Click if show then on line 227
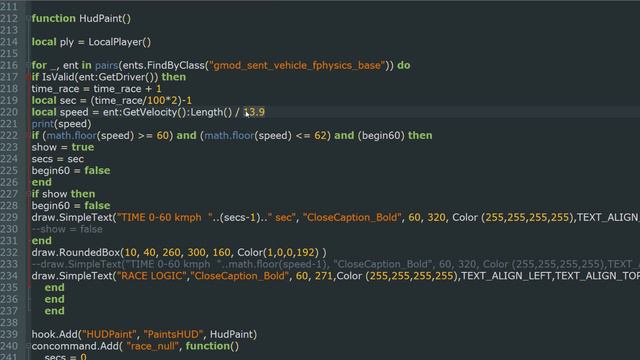640x360 pixels. 63,194
